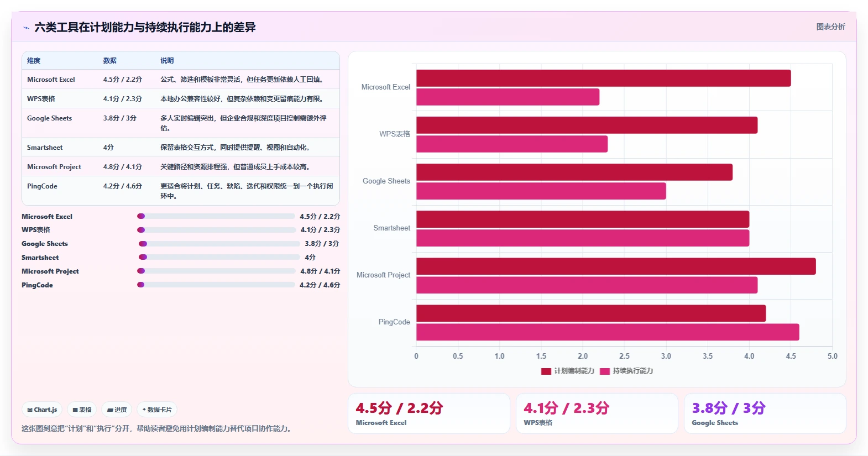Click Smartsheet's pink execution bar

click(583, 238)
